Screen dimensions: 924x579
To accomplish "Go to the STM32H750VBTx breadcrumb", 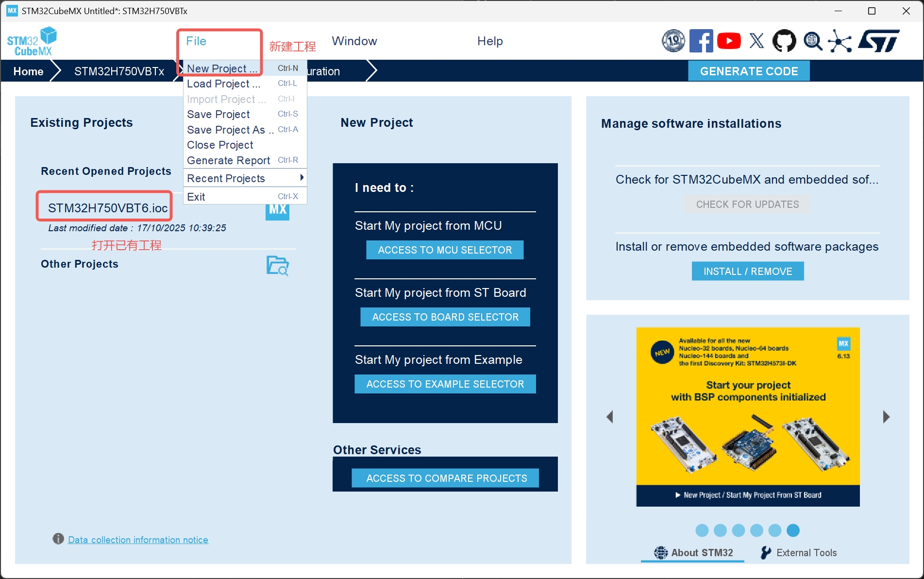I will pyautogui.click(x=119, y=71).
